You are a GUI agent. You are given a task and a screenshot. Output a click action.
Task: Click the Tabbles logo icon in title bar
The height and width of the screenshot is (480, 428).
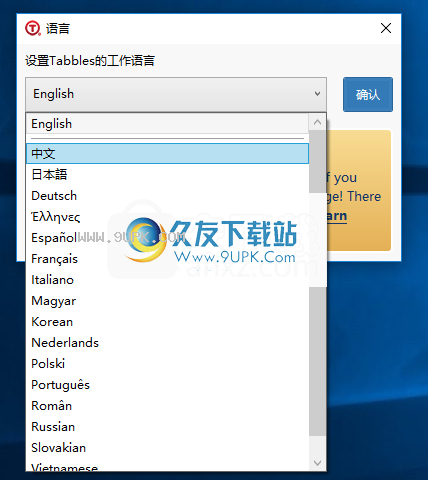[x=33, y=28]
